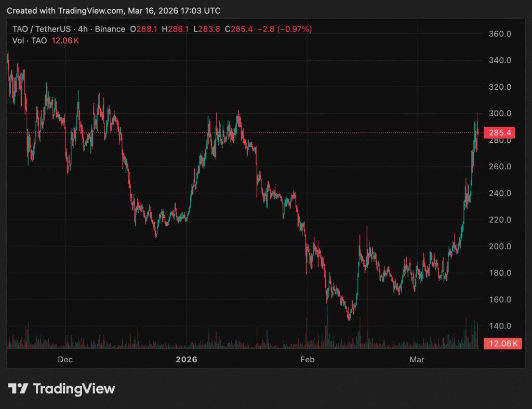Click the Close value C285.4

point(238,29)
